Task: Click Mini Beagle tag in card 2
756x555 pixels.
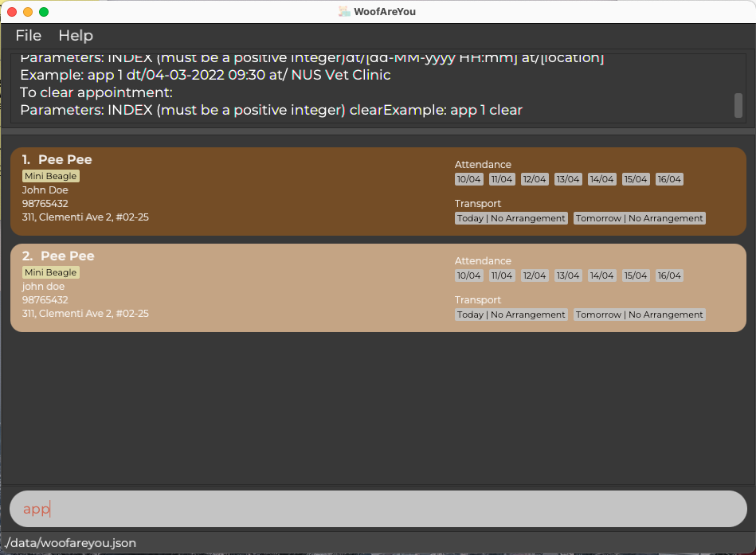Action: pos(51,272)
